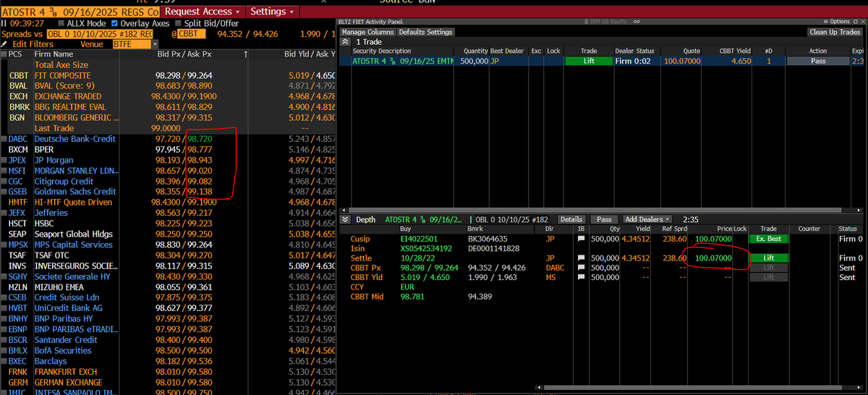Click the CBBT source field

[x=192, y=34]
